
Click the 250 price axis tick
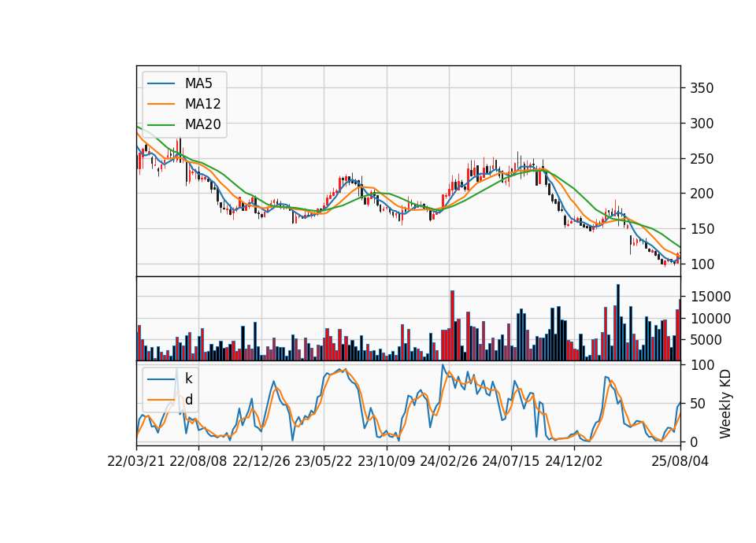[702, 158]
